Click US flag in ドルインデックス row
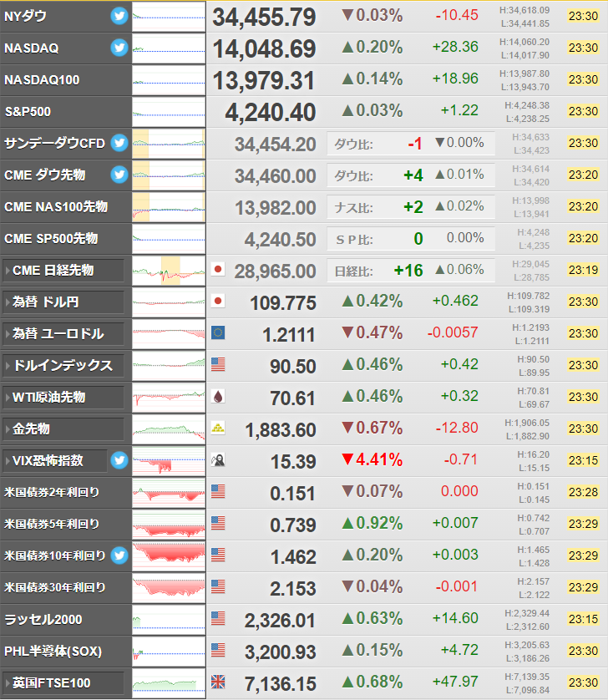Screen dimensions: 608x700 coord(218,364)
